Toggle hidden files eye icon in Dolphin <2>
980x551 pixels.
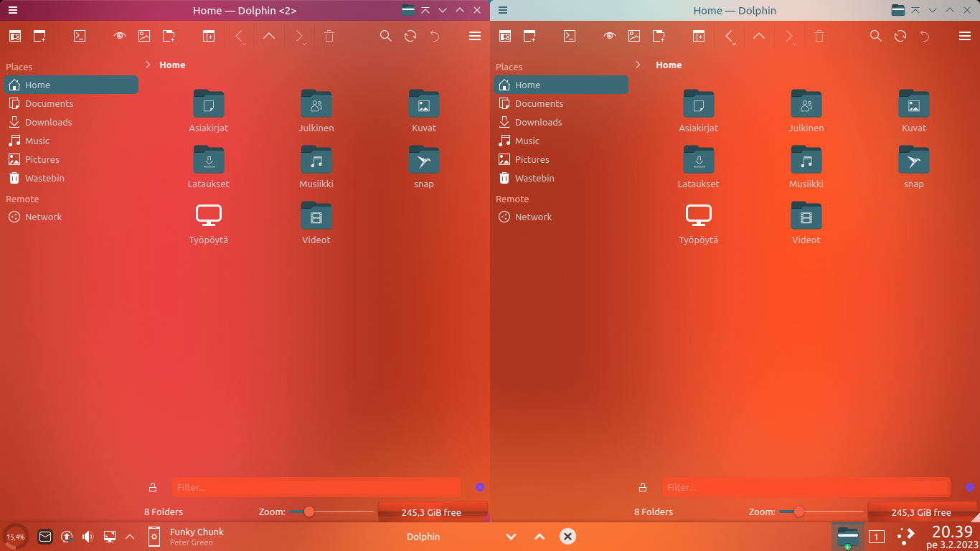pos(120,36)
